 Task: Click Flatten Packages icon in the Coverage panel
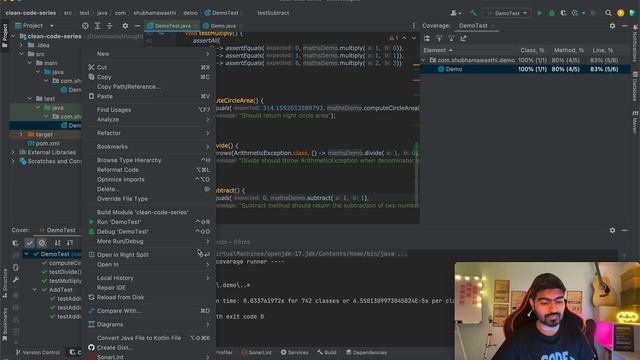tap(427, 38)
